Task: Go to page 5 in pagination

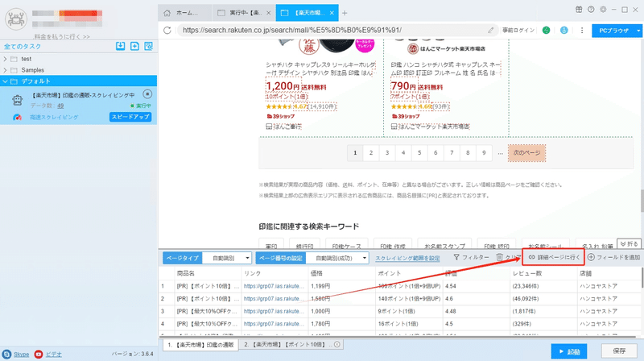Action: (x=419, y=153)
